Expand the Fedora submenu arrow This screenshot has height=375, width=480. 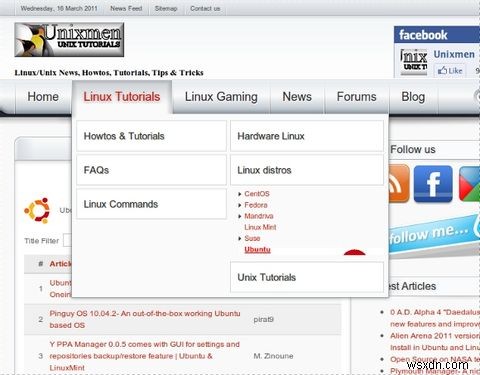point(240,205)
